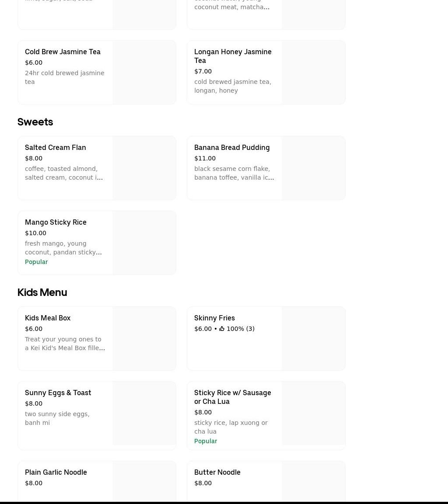Click the Sunny Eggs & Toast image thumbnail

coord(144,414)
